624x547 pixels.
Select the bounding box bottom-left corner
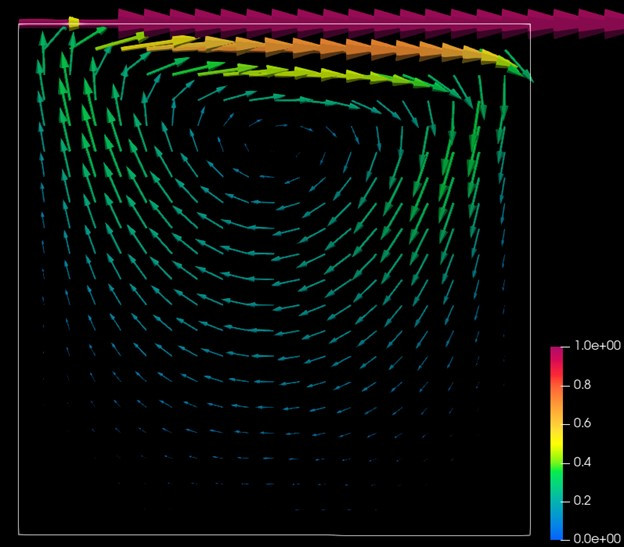pyautogui.click(x=19, y=534)
